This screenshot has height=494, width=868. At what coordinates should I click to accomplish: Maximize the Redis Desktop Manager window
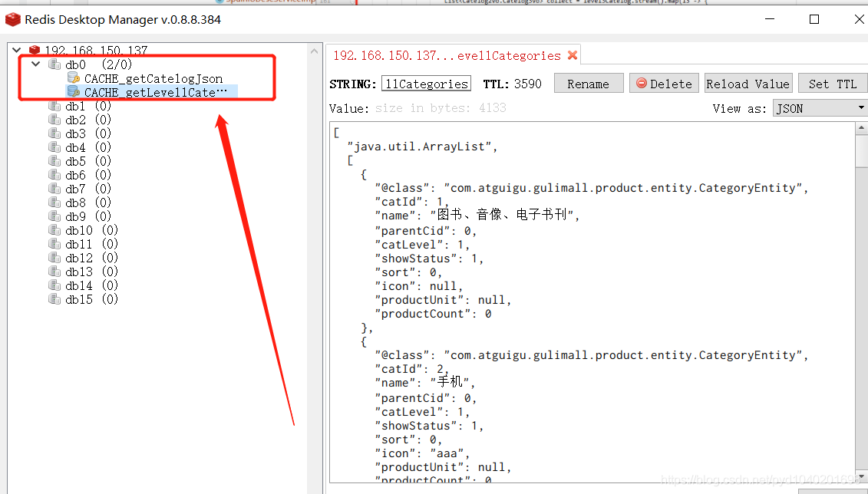pyautogui.click(x=814, y=19)
